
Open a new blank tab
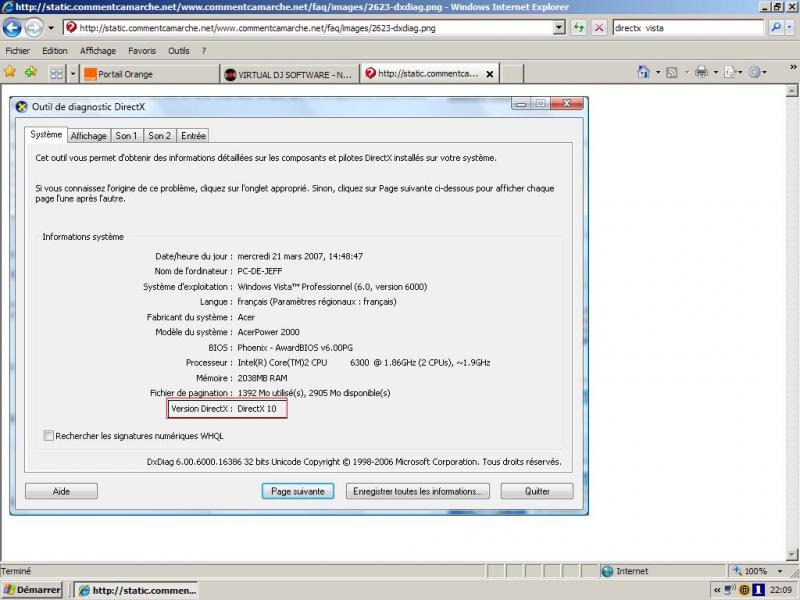512,74
